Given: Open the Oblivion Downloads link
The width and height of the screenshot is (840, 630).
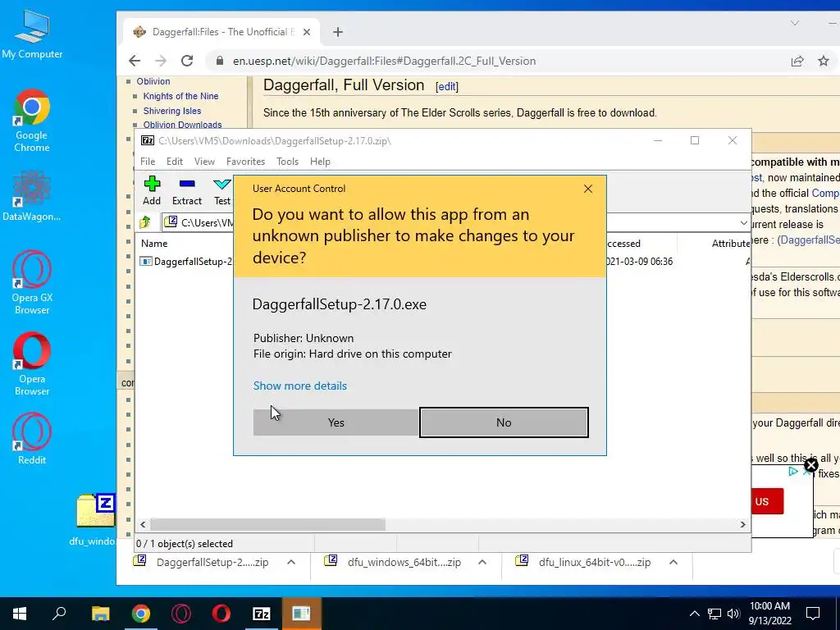Looking at the screenshot, I should tap(182, 125).
